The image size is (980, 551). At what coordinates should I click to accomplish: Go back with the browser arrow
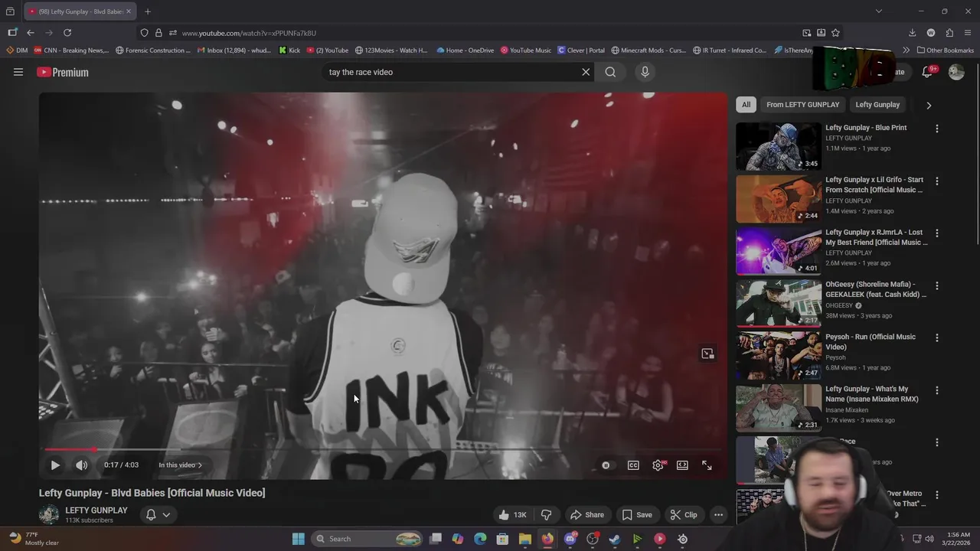click(31, 33)
